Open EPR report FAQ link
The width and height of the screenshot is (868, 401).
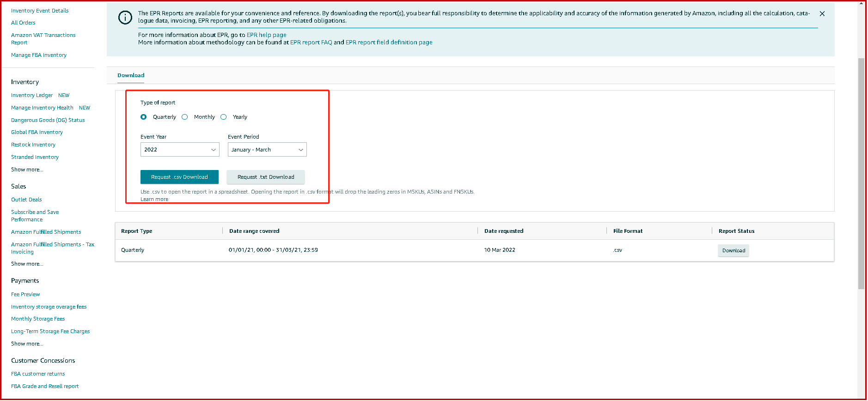(x=311, y=43)
